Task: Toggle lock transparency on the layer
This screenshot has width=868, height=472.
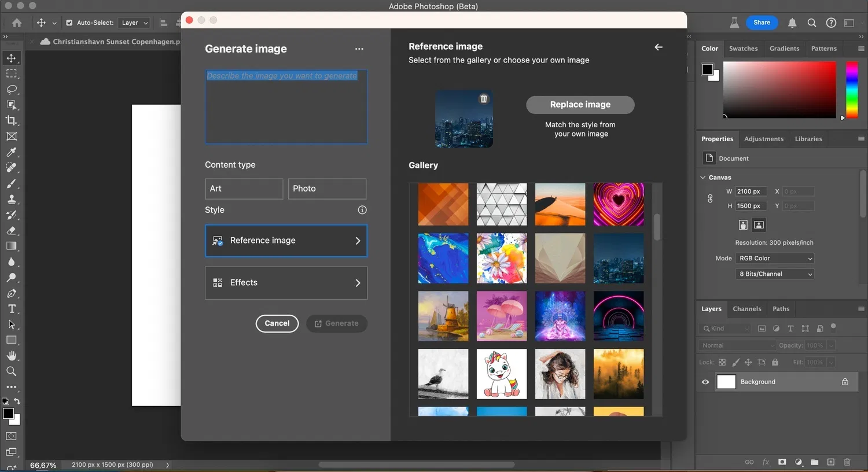Action: click(x=722, y=362)
